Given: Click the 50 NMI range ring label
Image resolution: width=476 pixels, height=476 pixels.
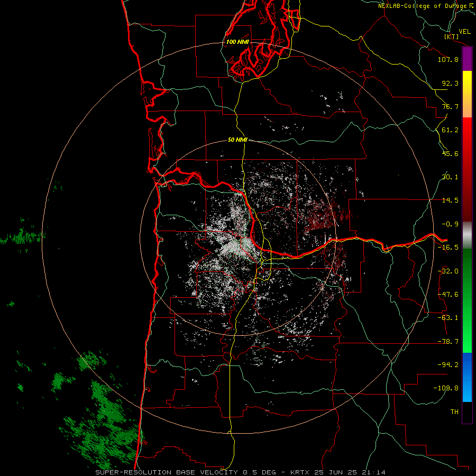Looking at the screenshot, I should point(237,140).
